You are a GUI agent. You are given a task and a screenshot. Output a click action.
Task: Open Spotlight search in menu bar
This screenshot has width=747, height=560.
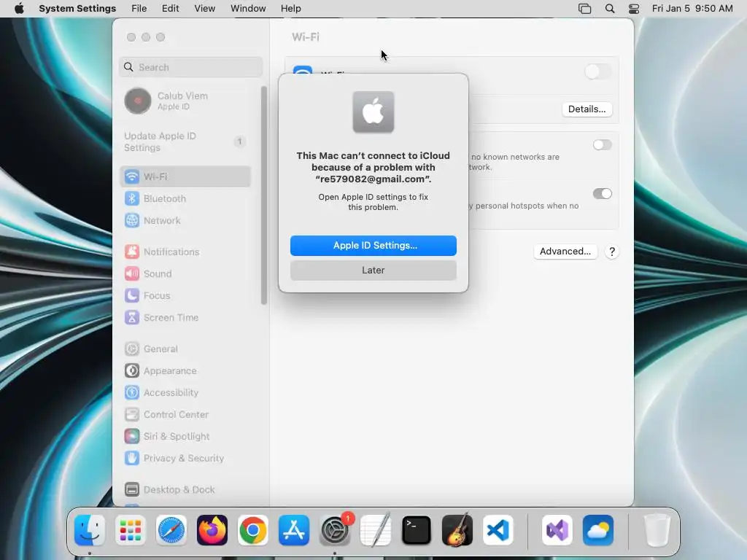click(610, 9)
